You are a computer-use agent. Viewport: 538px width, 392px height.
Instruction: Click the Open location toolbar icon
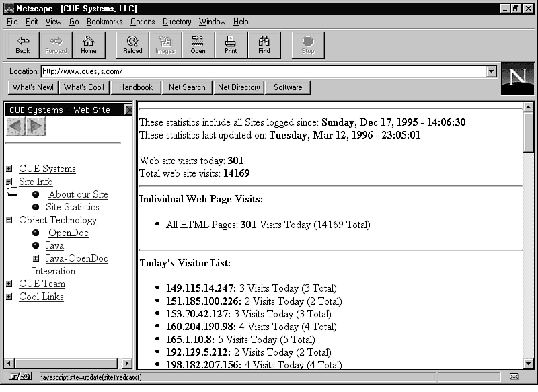pos(198,45)
